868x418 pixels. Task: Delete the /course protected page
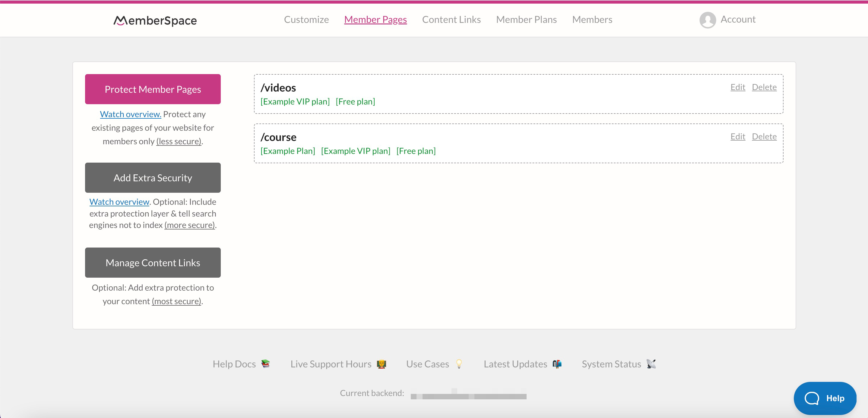764,136
